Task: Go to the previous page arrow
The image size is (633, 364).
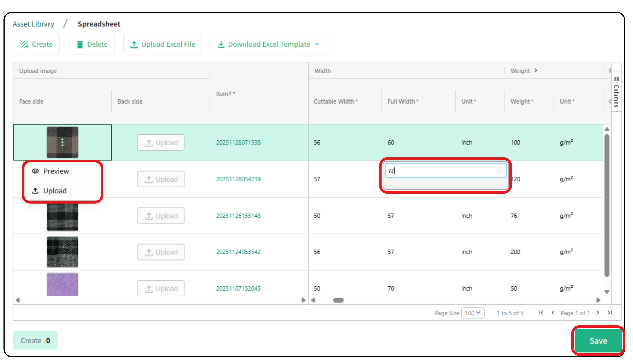Action: click(553, 312)
